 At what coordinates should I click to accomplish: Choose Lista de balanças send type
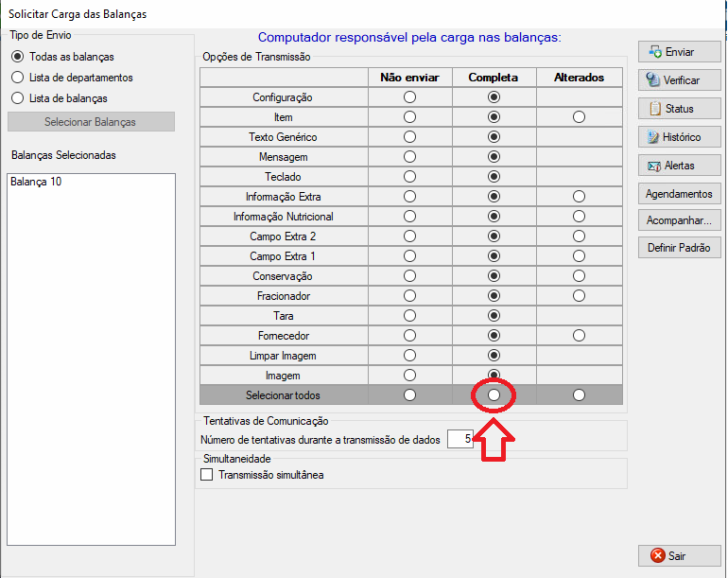tap(17, 97)
